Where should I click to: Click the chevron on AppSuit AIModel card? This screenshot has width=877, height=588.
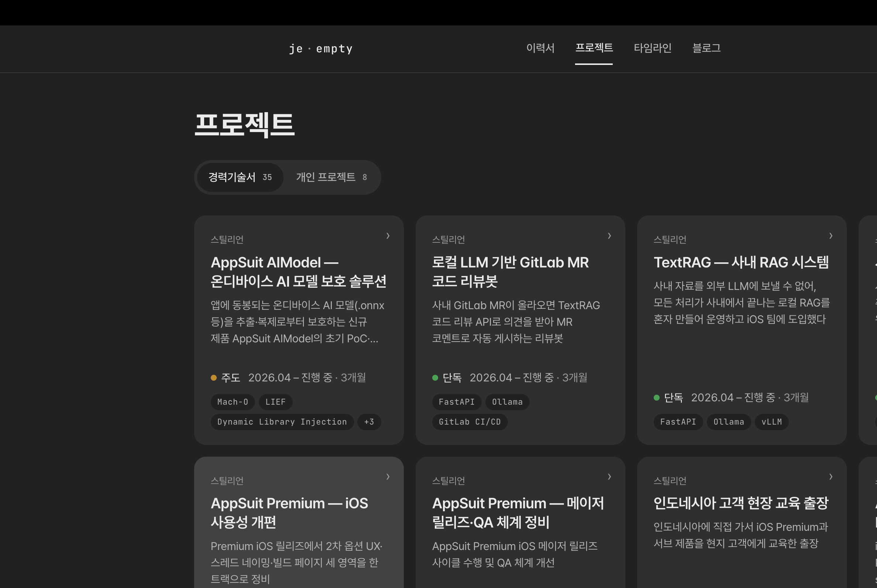coord(388,236)
